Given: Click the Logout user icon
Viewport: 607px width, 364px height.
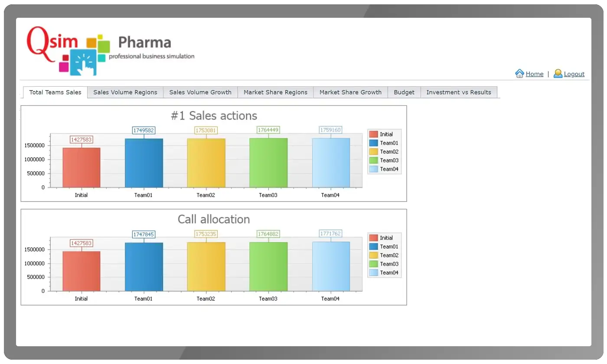Looking at the screenshot, I should click(558, 74).
